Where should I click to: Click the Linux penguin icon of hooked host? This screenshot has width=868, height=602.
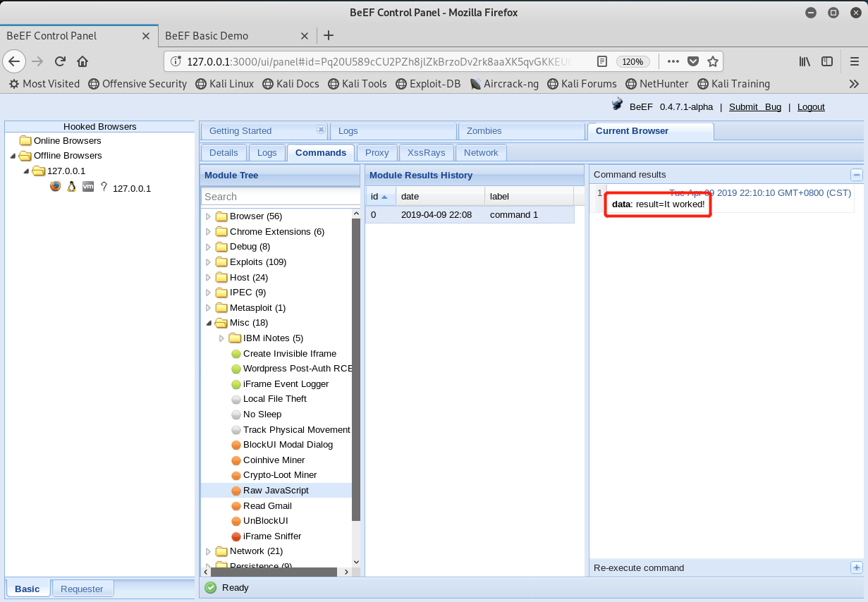71,187
